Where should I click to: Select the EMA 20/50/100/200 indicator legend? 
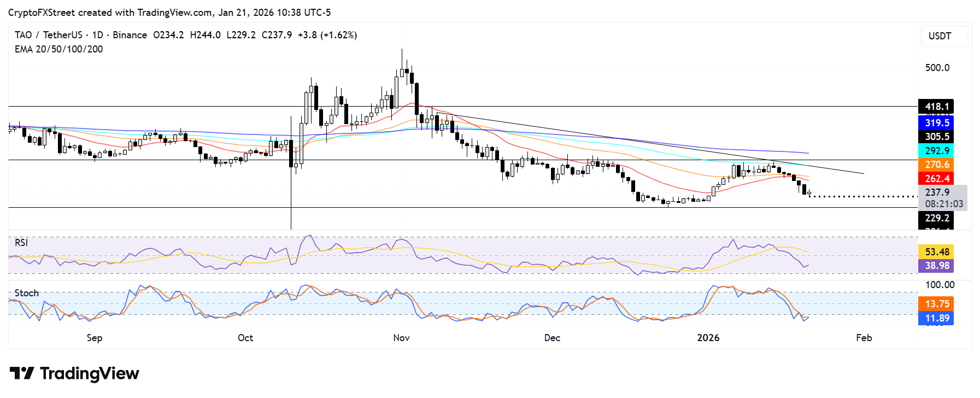58,49
